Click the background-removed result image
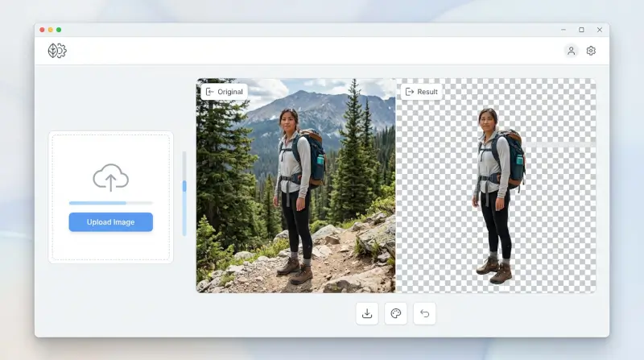The image size is (644, 360). tap(496, 186)
